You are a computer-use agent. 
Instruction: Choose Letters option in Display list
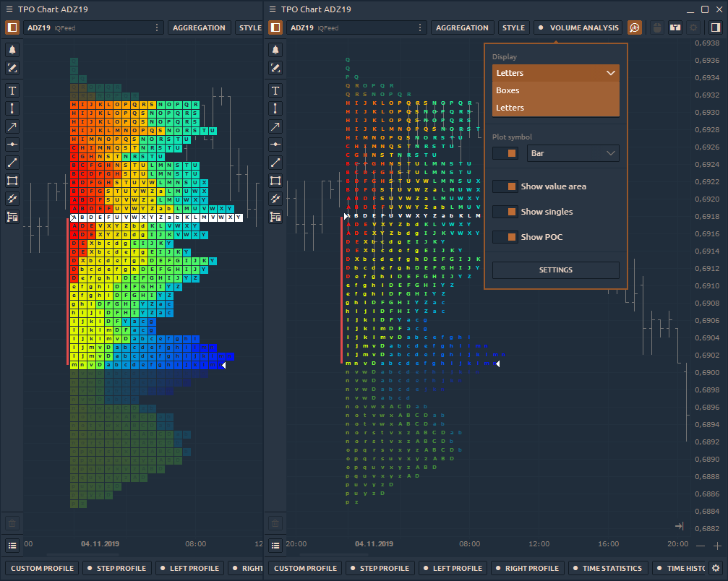point(556,108)
